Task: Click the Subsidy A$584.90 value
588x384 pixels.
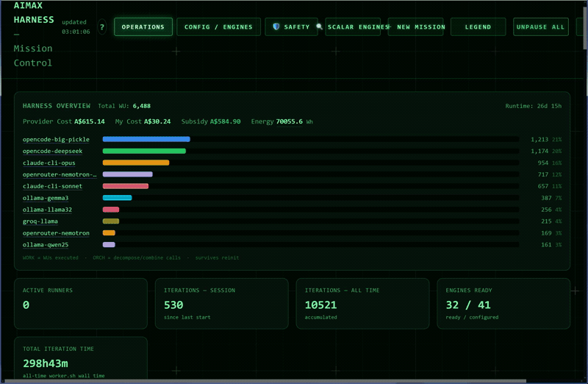Action: 225,121
